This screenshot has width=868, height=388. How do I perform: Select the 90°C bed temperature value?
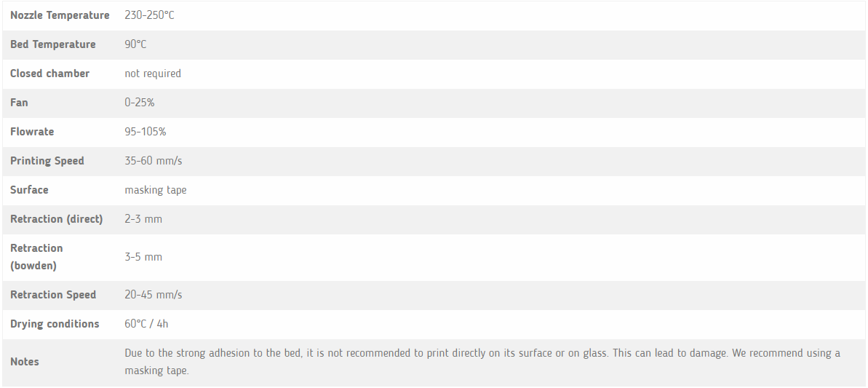coord(135,44)
